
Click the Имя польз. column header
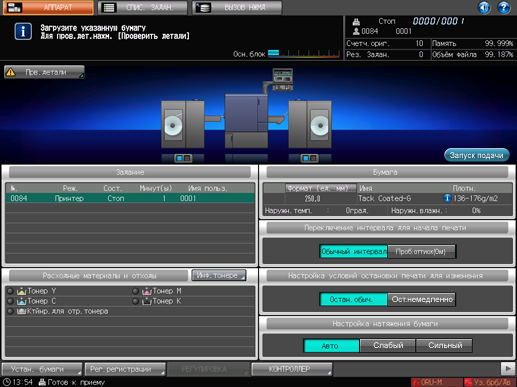[x=207, y=188]
